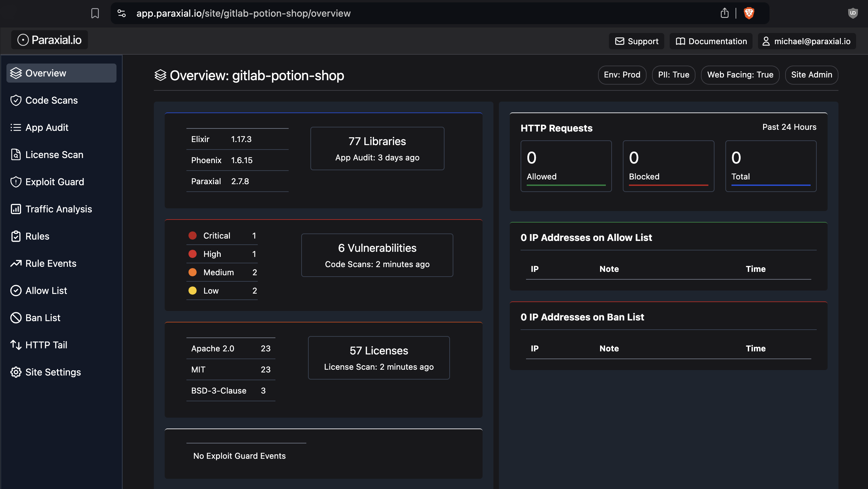Click the Rule Events trending arrow icon

click(x=16, y=263)
